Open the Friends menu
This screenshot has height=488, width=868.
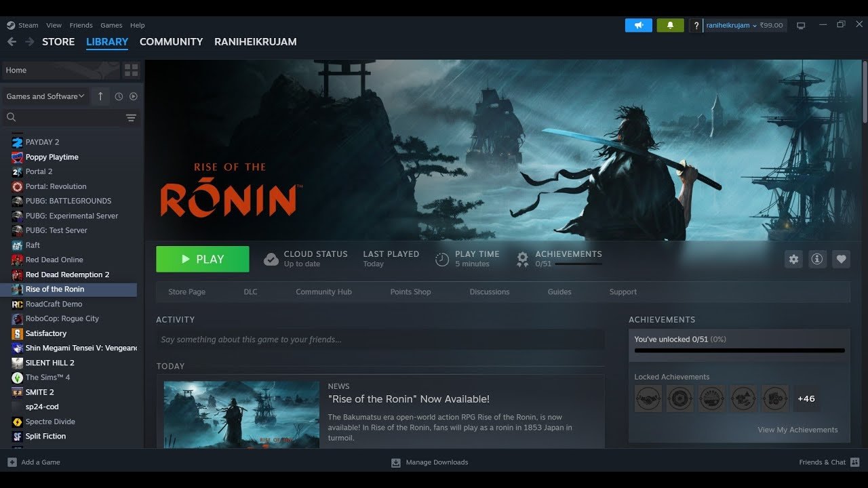pyautogui.click(x=81, y=25)
